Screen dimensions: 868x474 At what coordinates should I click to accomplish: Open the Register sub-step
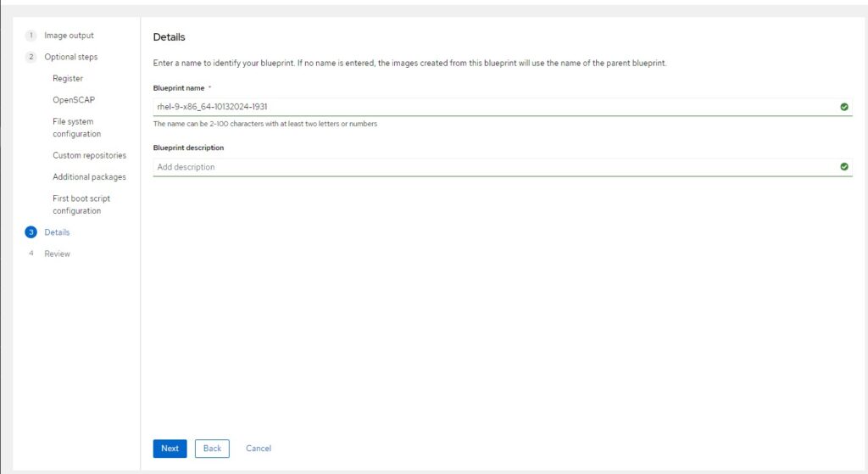click(68, 79)
